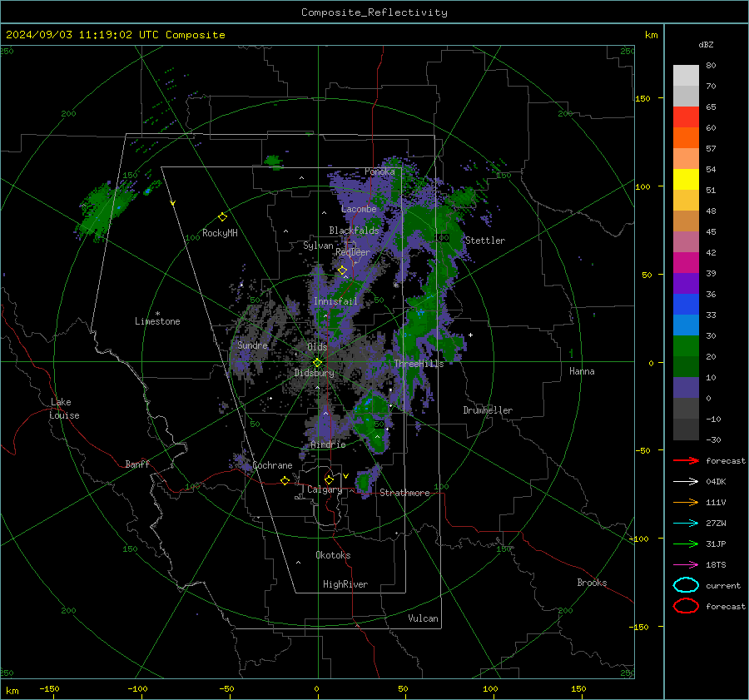
Task: Click the asterisk marker above Limestone
Action: pyautogui.click(x=157, y=314)
